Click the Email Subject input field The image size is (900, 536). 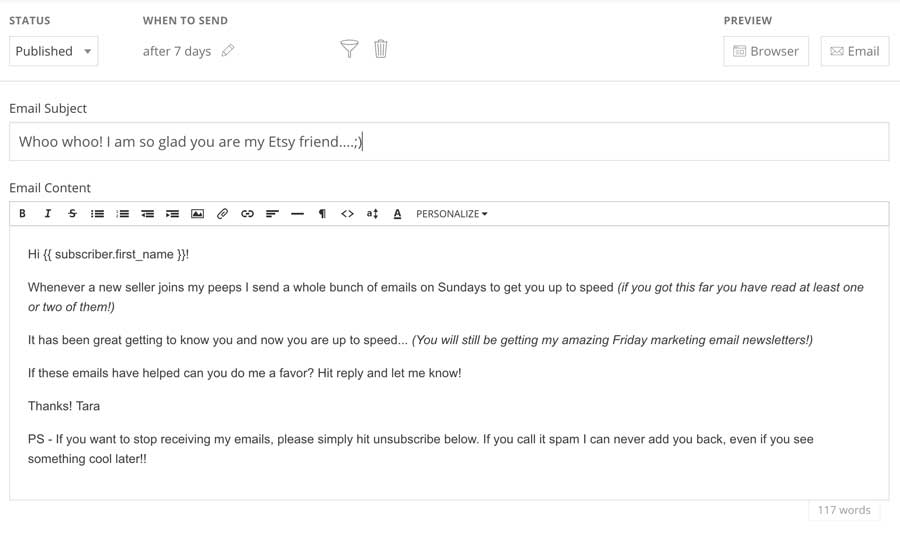(449, 141)
